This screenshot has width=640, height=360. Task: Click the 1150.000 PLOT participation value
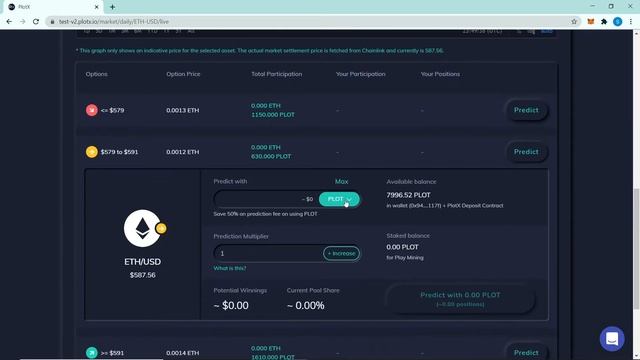point(273,115)
